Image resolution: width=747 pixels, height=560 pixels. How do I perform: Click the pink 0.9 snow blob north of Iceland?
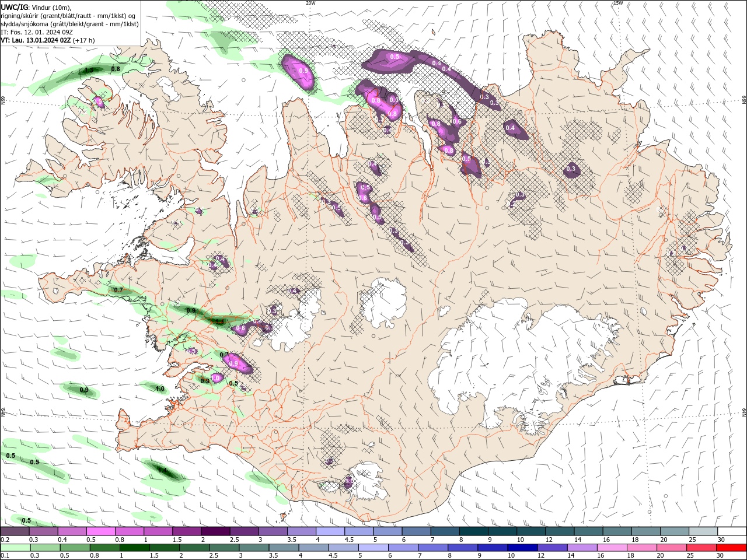coord(299,71)
